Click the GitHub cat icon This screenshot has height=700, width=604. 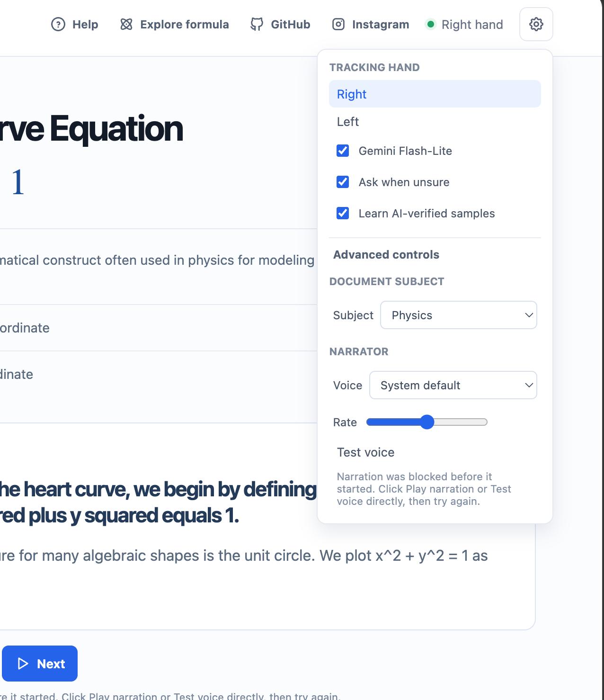[257, 24]
